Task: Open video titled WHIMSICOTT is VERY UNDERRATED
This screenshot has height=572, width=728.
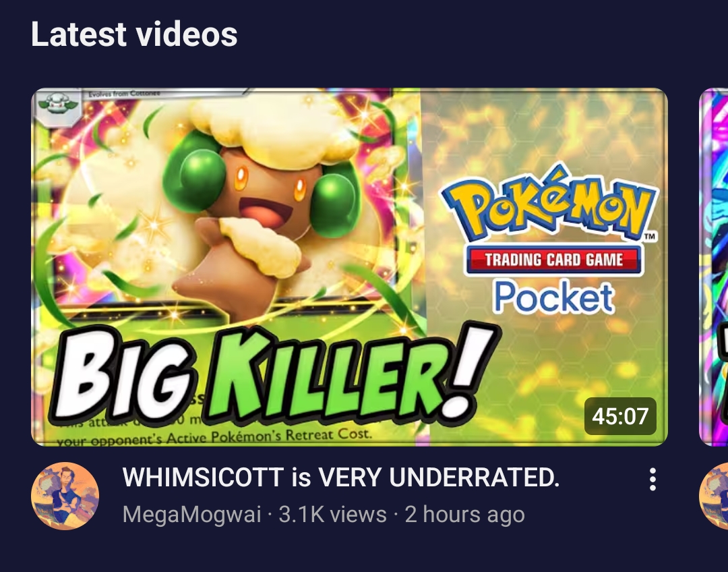Action: click(341, 477)
